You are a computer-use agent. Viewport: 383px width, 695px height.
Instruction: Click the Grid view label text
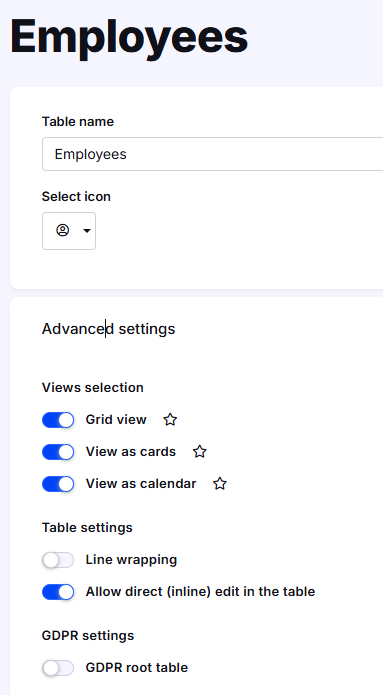coord(116,419)
